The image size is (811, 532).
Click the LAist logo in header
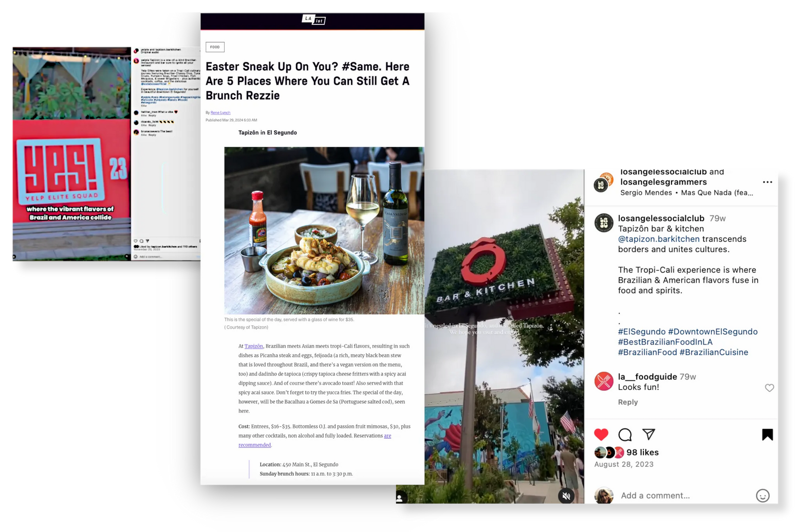coord(314,20)
